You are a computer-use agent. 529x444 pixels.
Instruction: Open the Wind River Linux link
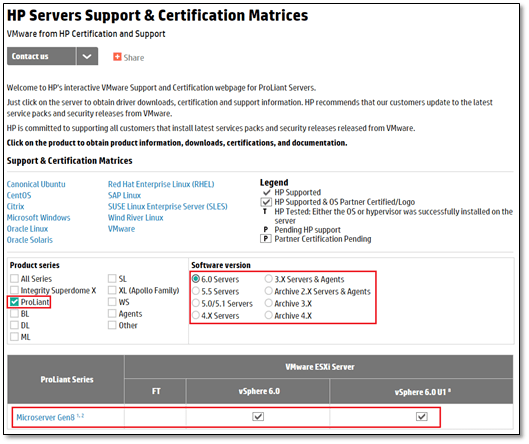tap(136, 218)
